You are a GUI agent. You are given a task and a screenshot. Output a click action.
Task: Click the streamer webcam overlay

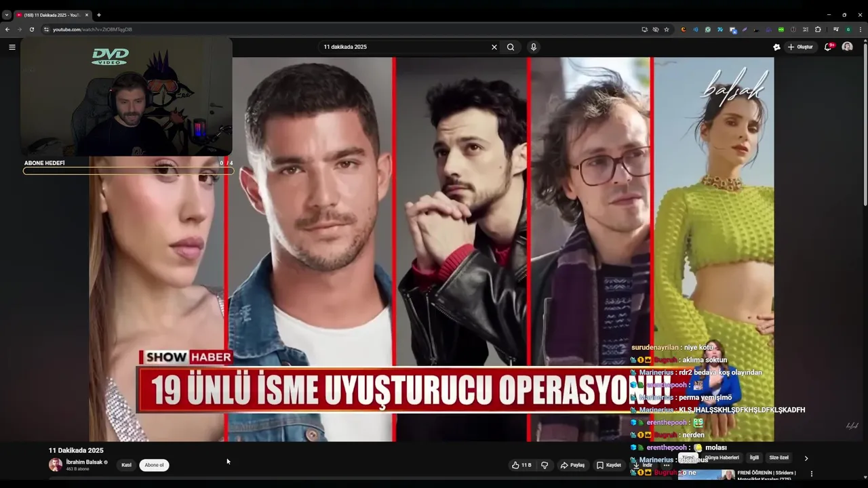tap(127, 97)
